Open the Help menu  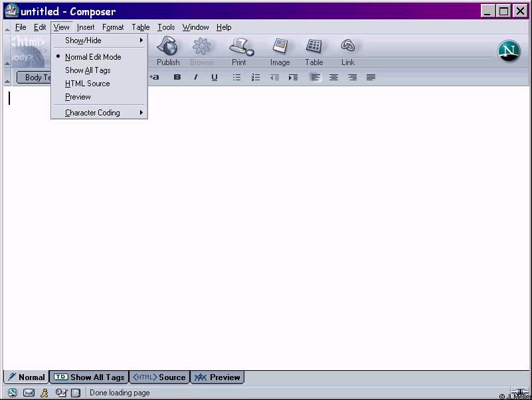224,27
